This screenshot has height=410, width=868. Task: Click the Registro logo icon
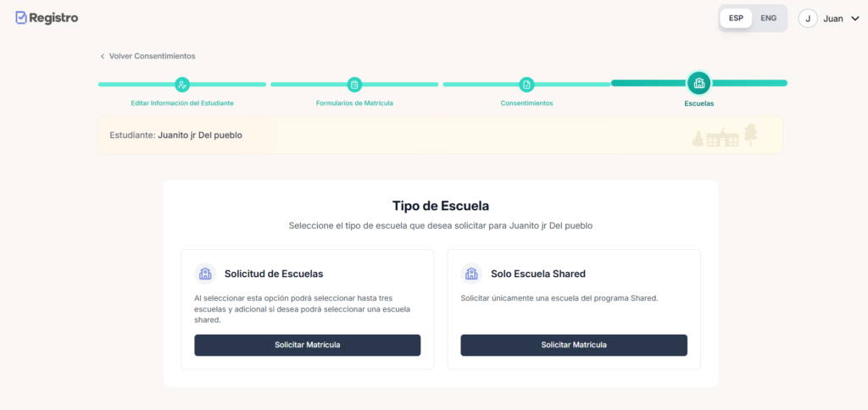(x=21, y=18)
